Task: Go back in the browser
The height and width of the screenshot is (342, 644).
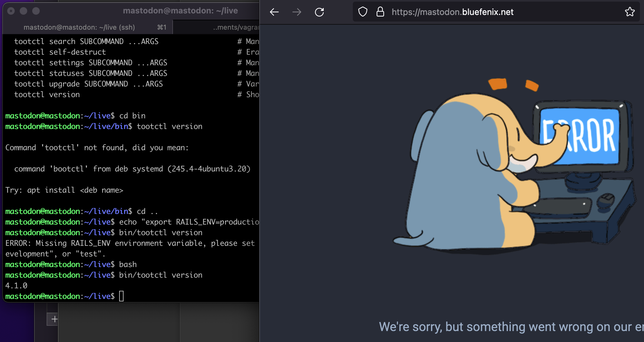Action: 274,12
